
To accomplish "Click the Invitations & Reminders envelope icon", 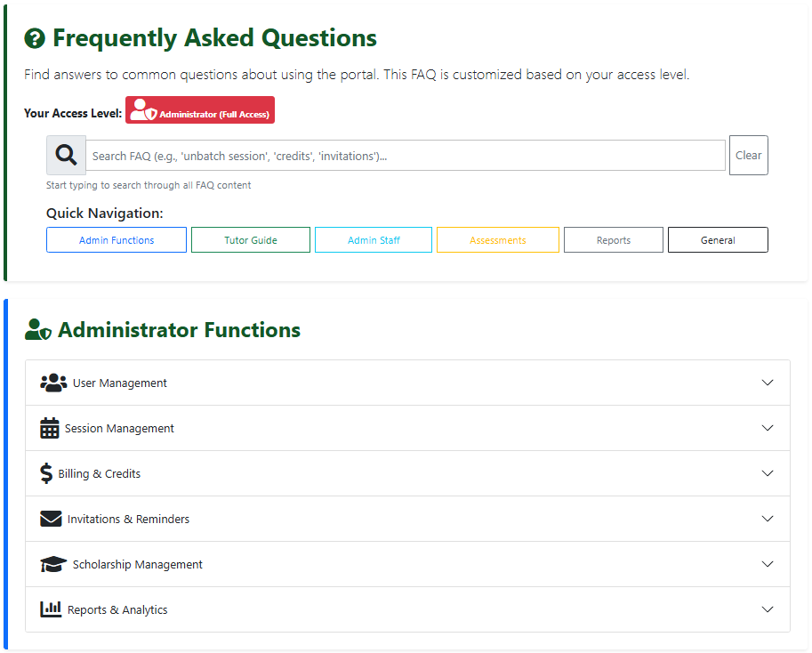I will [x=51, y=519].
